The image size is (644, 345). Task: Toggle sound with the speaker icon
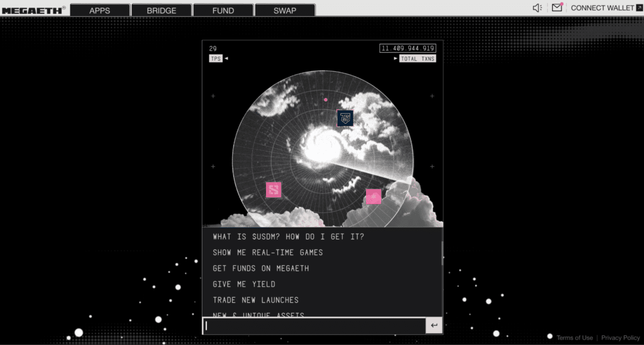[537, 8]
